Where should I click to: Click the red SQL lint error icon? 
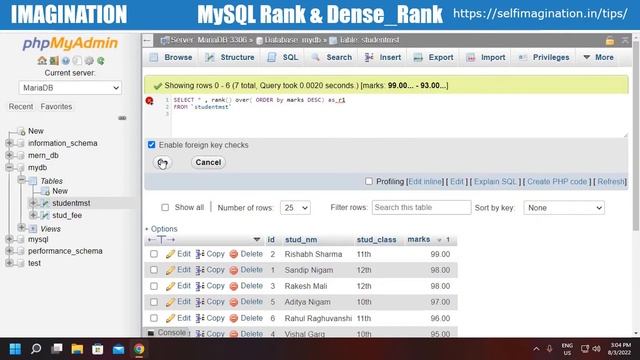149,100
